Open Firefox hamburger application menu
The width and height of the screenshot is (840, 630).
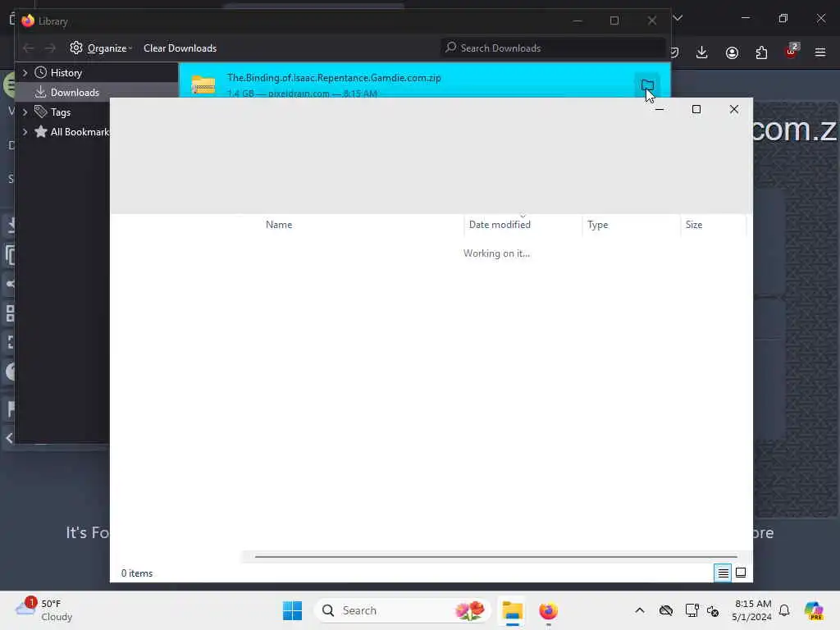(x=820, y=52)
